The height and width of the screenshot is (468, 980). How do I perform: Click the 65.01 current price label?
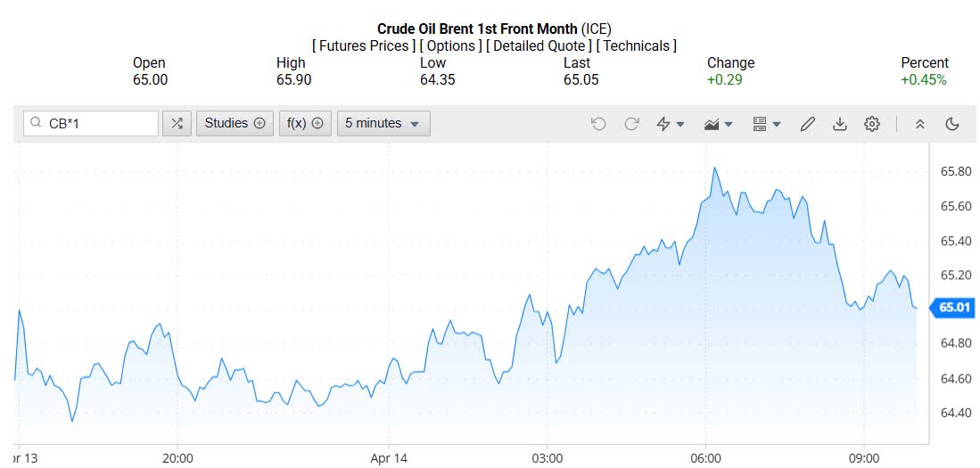953,308
